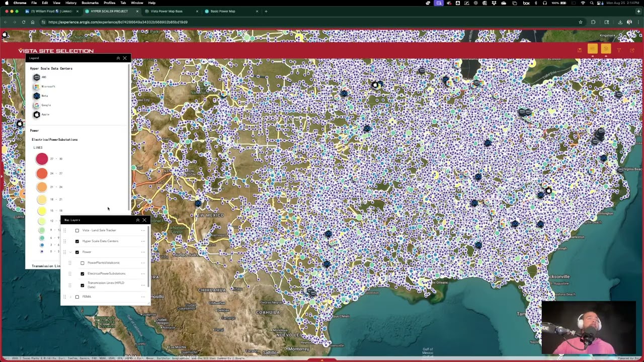644x362 pixels.
Task: Open Chrome three-dot menu
Action: click(x=638, y=22)
